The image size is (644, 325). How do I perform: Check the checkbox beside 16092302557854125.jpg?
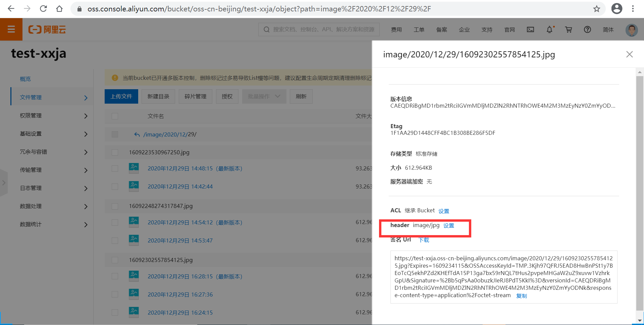(x=115, y=260)
